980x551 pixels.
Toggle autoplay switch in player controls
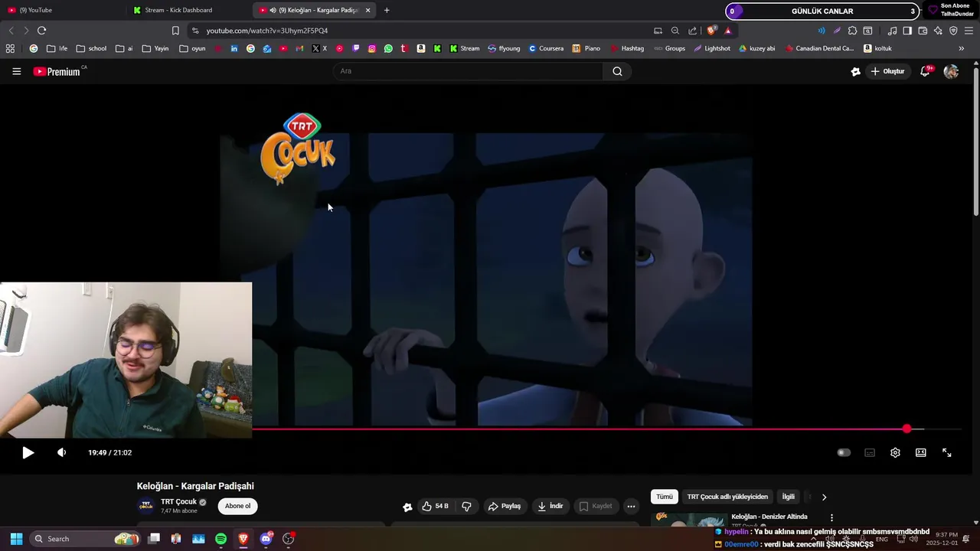point(844,452)
